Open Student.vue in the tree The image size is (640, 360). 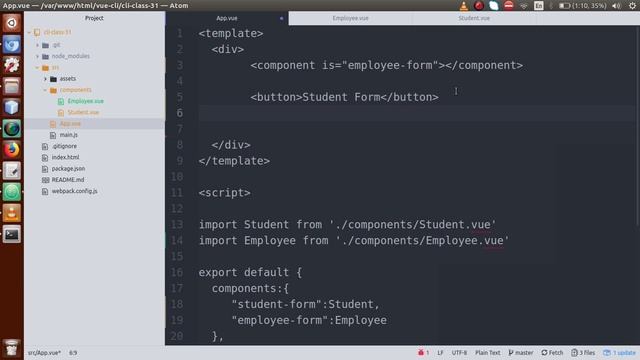coord(83,112)
